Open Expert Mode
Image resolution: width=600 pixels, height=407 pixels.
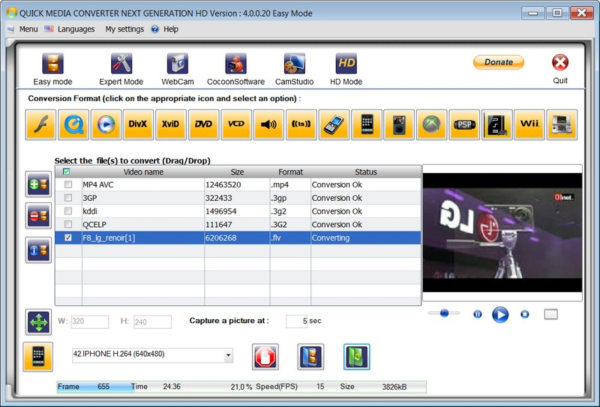(121, 68)
